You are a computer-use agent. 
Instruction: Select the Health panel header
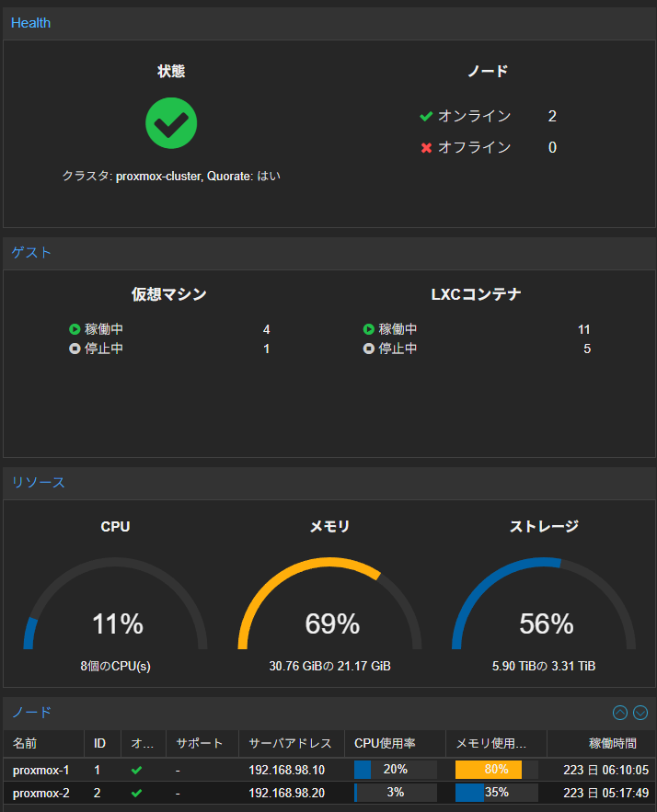30,22
